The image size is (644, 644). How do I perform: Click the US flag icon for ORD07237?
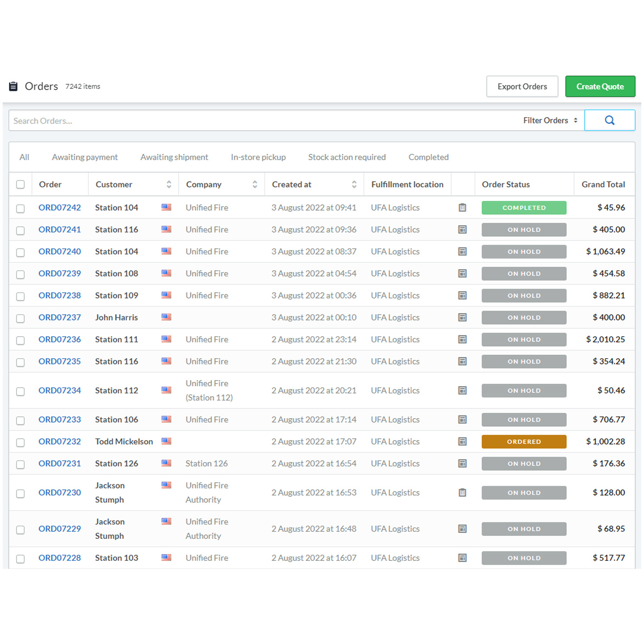coord(166,317)
